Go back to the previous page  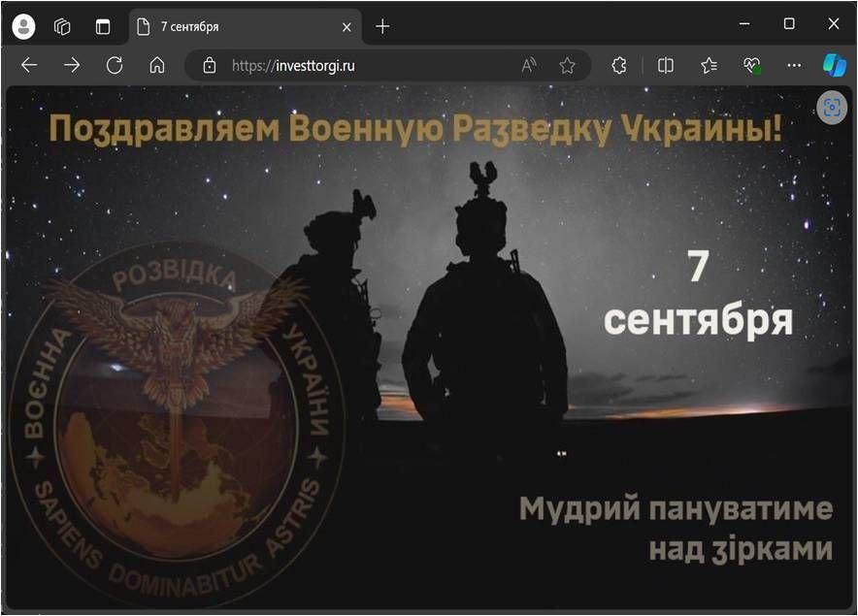[29, 66]
